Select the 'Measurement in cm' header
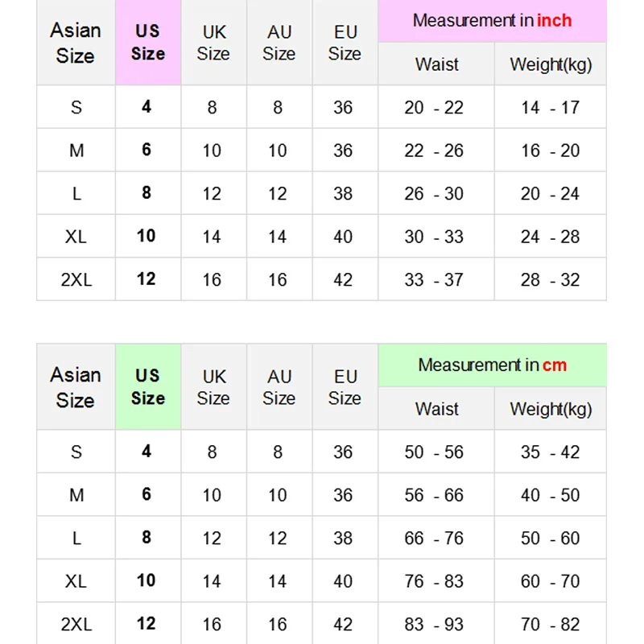The height and width of the screenshot is (644, 644). click(x=492, y=365)
